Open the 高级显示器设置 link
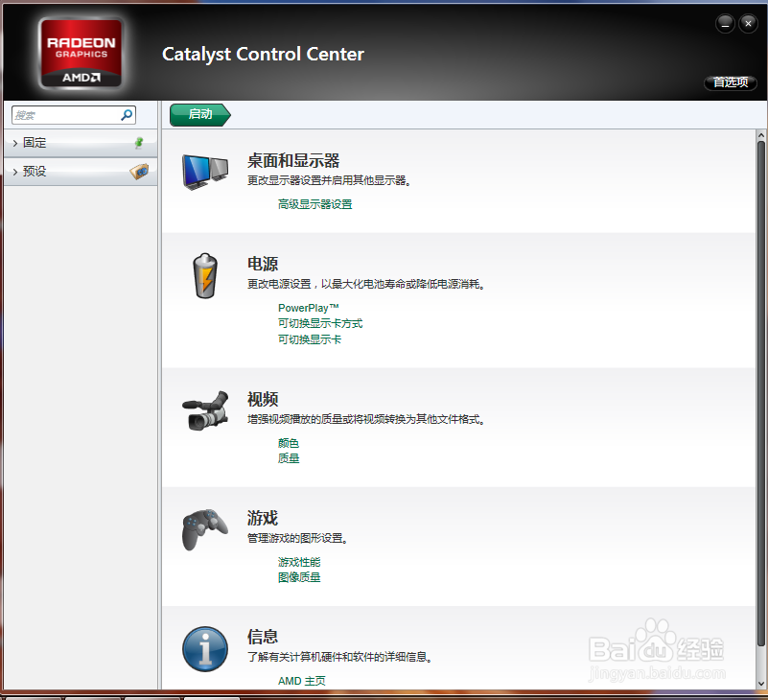This screenshot has width=768, height=700. click(x=314, y=204)
